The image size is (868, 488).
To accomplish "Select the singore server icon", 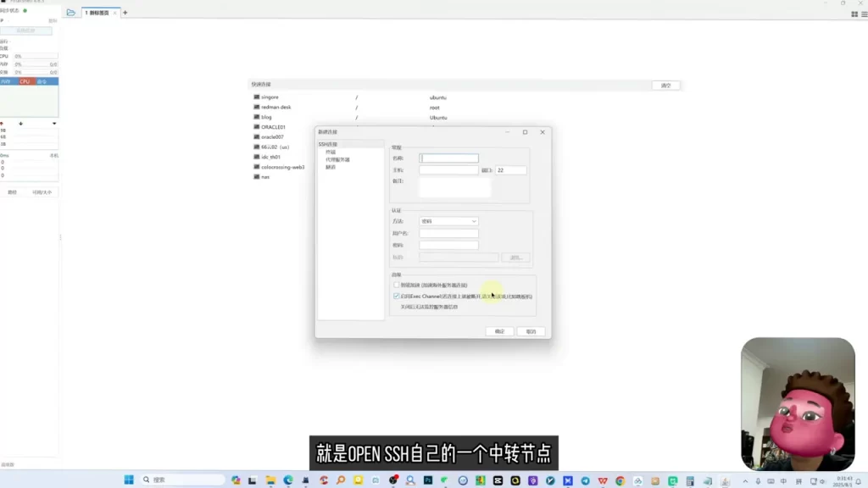I will (256, 97).
